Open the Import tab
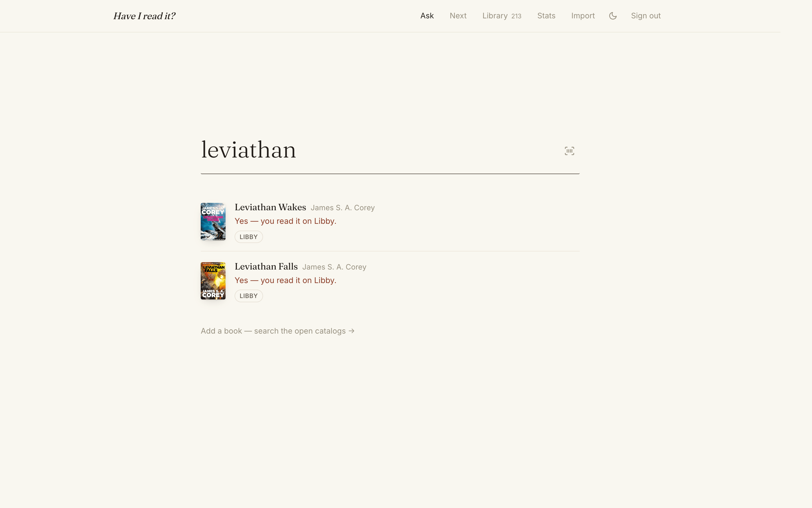The height and width of the screenshot is (508, 812). [x=583, y=16]
